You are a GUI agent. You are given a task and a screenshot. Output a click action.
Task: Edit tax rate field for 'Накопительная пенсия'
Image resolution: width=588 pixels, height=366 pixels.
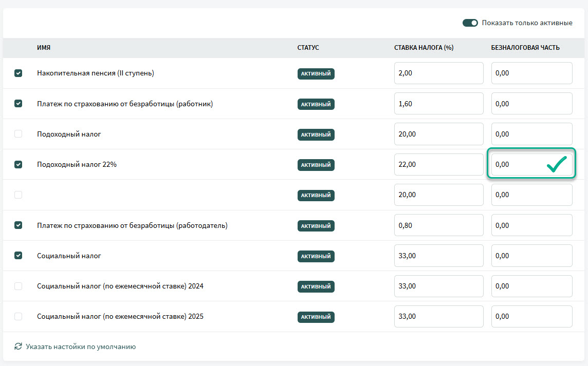point(438,73)
